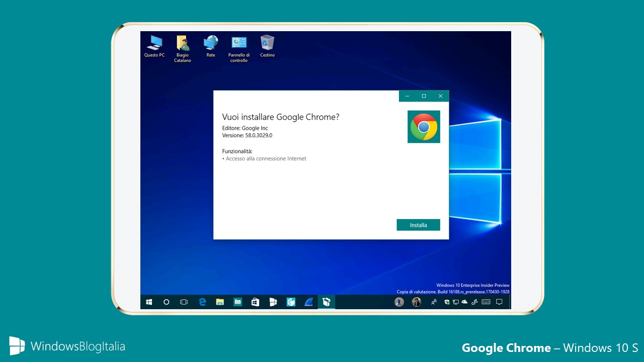
Task: Click the Show desktop strip at the taskbar end
Action: 510,302
